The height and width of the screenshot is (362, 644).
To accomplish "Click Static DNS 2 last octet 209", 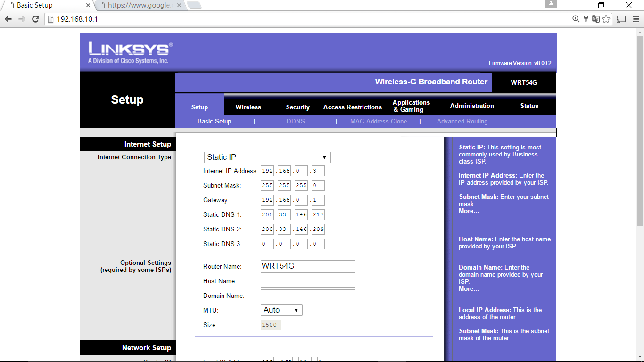I will click(x=318, y=229).
